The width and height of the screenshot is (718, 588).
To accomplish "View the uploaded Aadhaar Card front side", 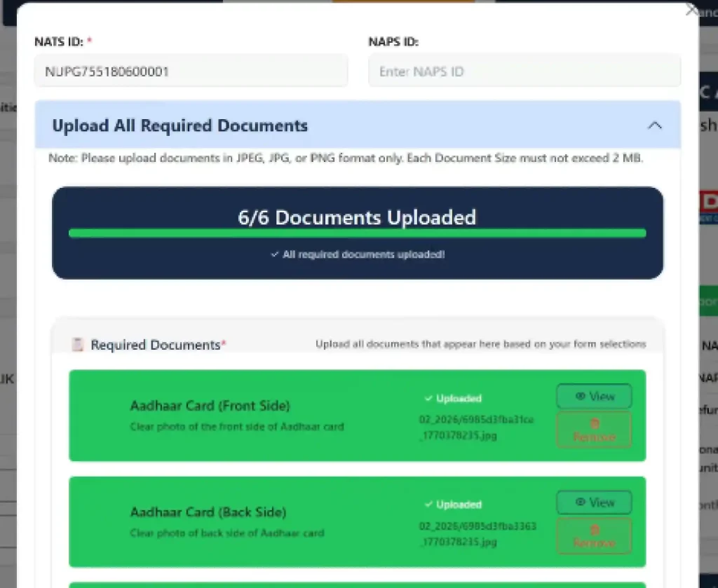I will (x=593, y=396).
